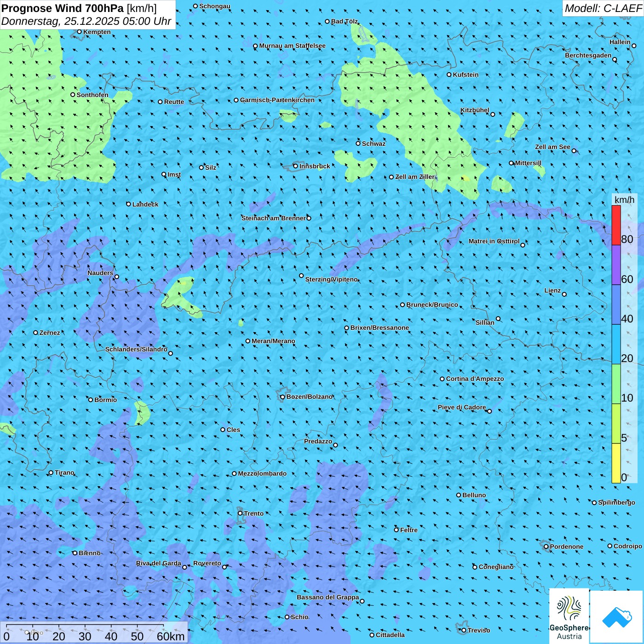Click the 'Matrei in Osttirol' label
The height and width of the screenshot is (644, 644).
(494, 241)
